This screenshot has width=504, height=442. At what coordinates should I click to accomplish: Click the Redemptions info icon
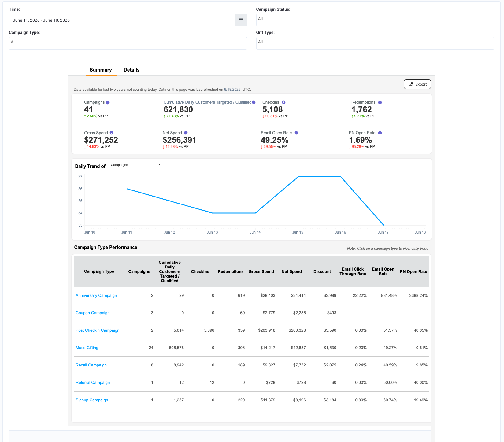click(x=380, y=102)
